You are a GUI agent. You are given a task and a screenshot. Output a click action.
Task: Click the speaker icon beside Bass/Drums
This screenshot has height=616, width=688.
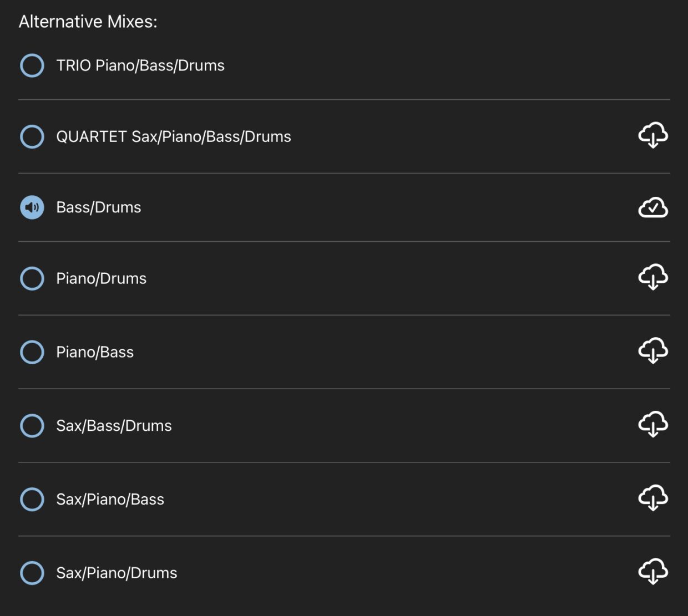32,207
